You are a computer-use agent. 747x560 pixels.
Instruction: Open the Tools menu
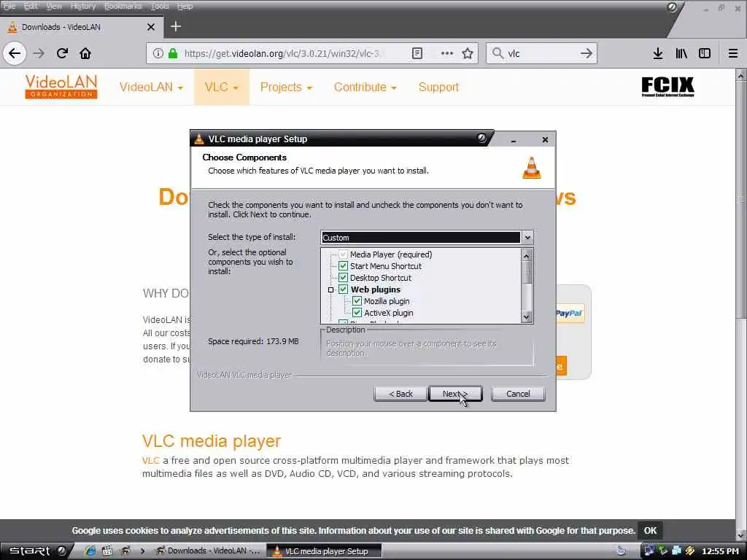[160, 6]
